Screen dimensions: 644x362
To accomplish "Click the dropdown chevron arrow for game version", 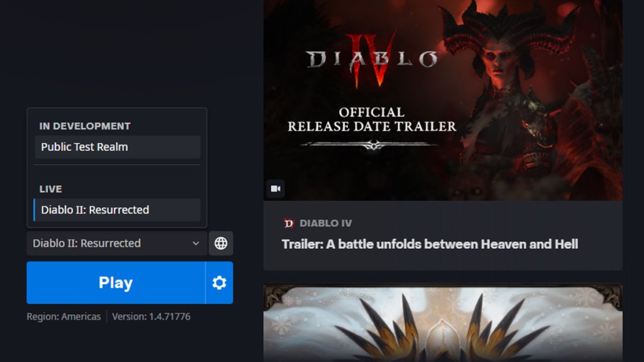I will (196, 243).
